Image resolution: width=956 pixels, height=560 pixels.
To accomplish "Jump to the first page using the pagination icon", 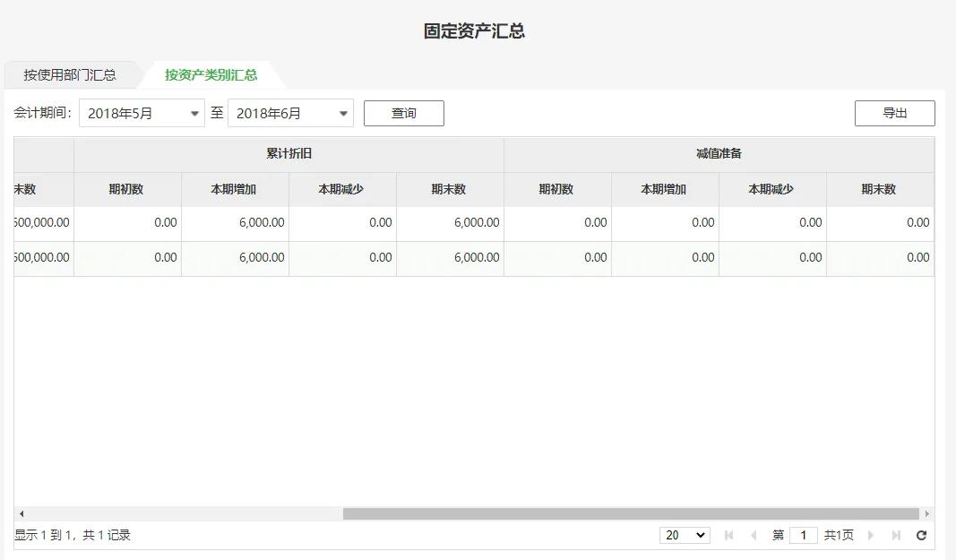I will coord(728,535).
